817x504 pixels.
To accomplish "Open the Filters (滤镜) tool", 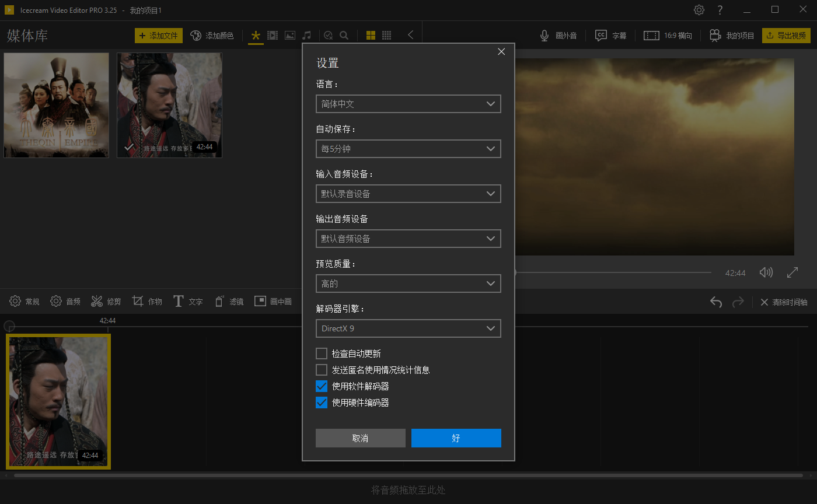I will (229, 301).
